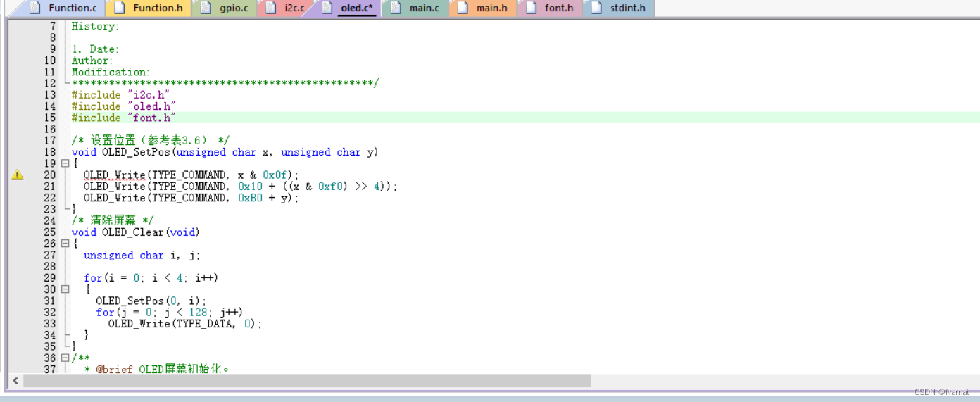Click the for(j = 0; j < 128; j++) line

pyautogui.click(x=170, y=312)
